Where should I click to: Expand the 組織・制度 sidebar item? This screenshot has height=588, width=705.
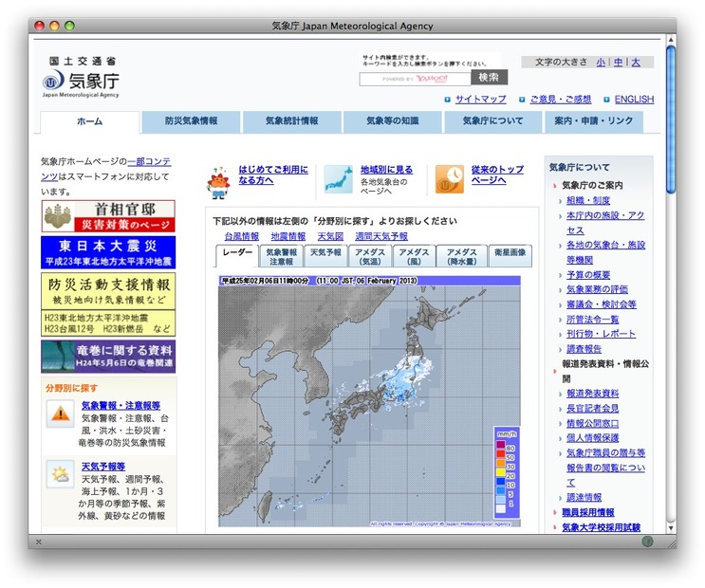(588, 200)
